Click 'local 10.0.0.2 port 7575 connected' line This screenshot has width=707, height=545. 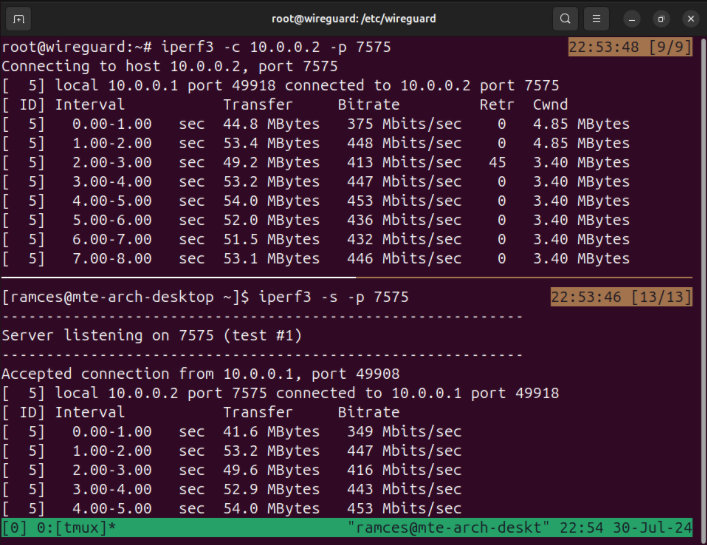click(x=280, y=393)
